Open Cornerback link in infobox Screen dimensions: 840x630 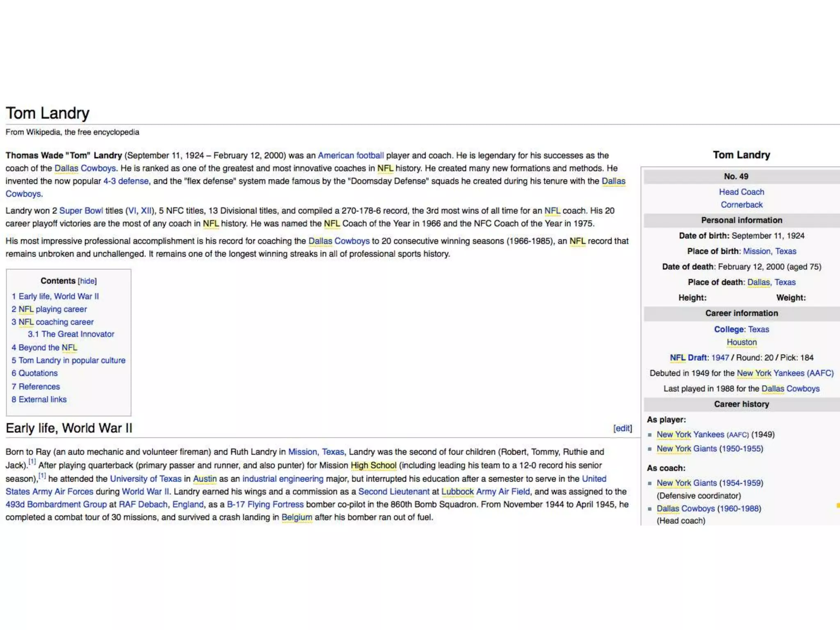coord(741,205)
